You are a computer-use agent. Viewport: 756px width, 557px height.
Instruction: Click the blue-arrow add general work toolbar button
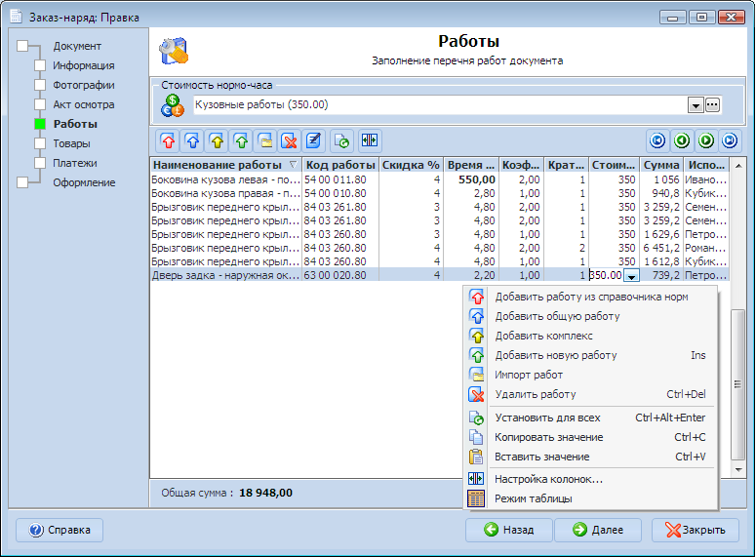click(192, 140)
